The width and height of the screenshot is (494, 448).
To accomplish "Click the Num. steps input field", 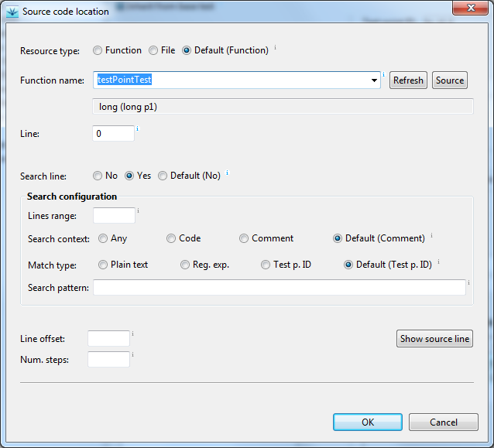I will 108,359.
